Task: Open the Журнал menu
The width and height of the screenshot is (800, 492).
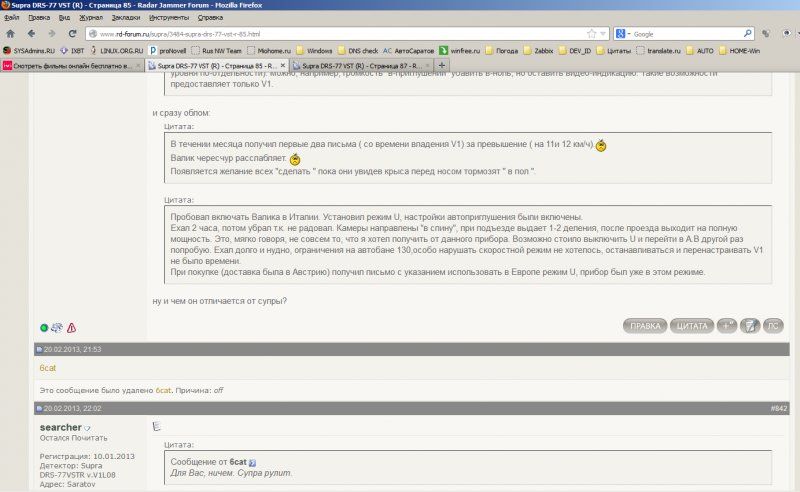Action: point(91,18)
